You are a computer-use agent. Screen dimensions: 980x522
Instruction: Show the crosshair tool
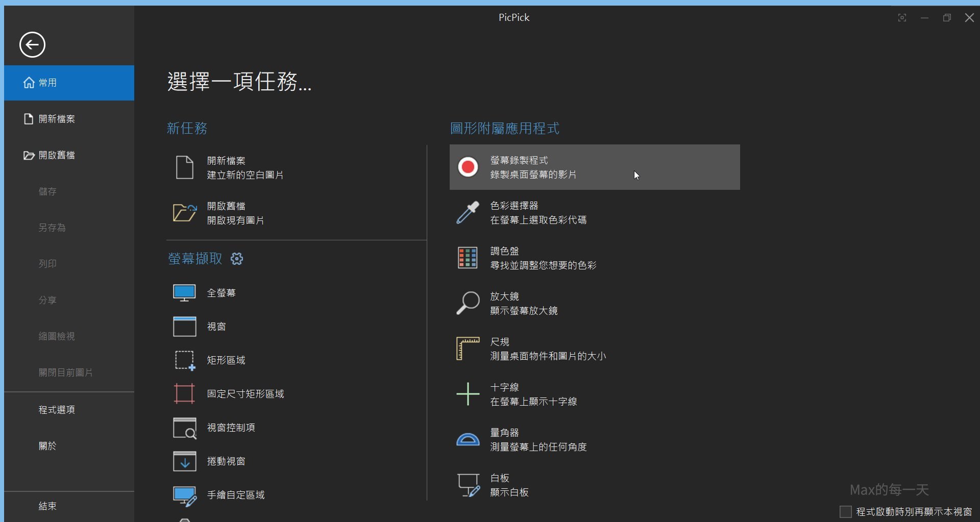click(505, 394)
